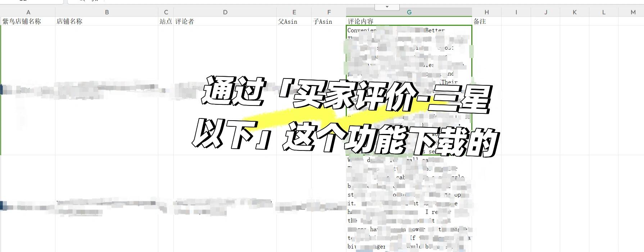This screenshot has height=252, width=644.
Task: Select column E header
Action: point(294,12)
